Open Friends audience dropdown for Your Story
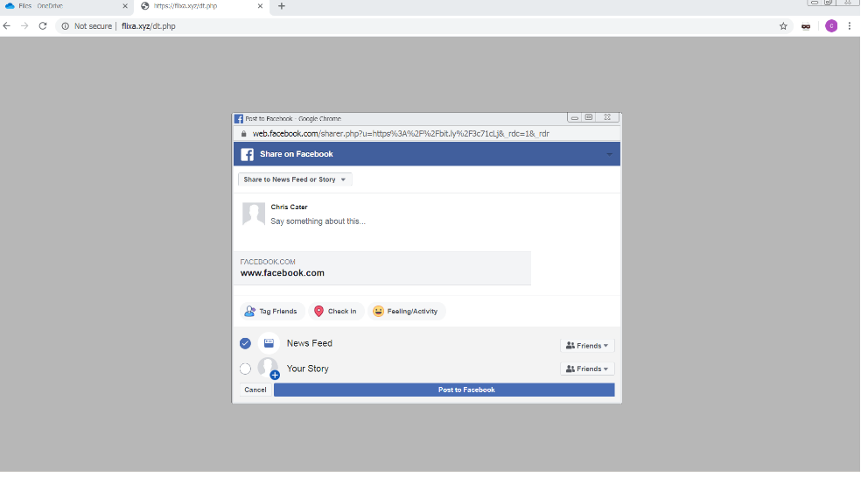The width and height of the screenshot is (868, 485). point(587,369)
